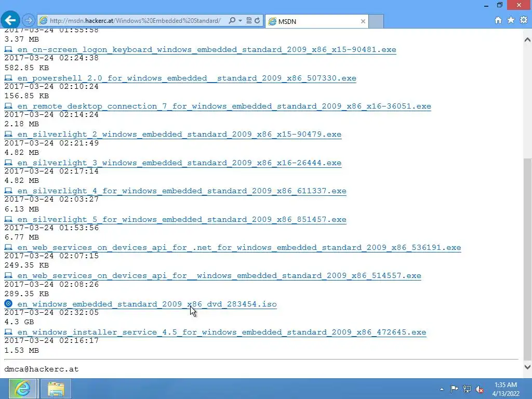
Task: Click the file icon beside 514557.exe link
Action: pyautogui.click(x=8, y=275)
